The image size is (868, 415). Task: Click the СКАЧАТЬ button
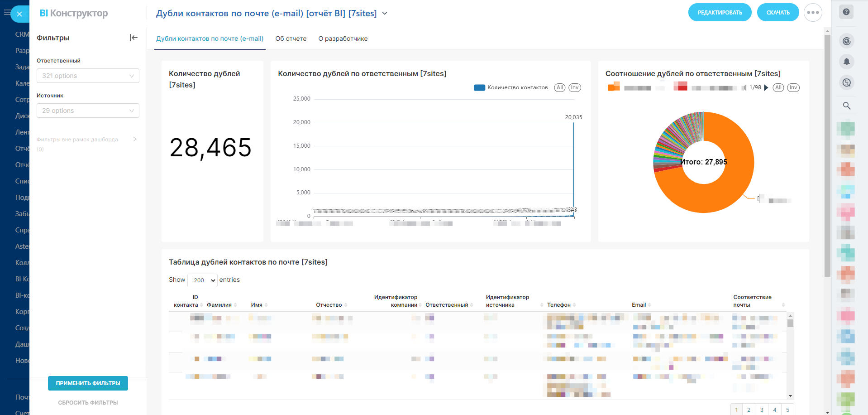pyautogui.click(x=778, y=13)
